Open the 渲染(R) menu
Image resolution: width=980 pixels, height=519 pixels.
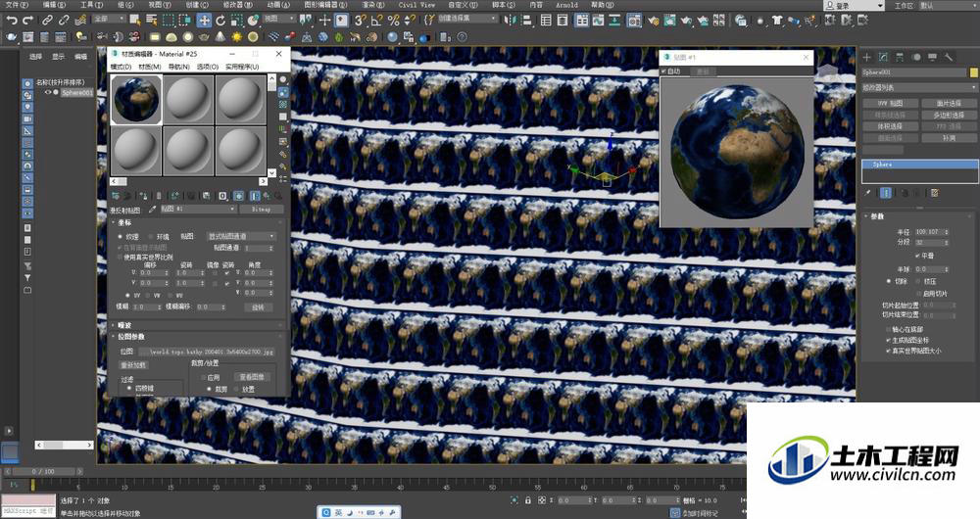coord(372,5)
